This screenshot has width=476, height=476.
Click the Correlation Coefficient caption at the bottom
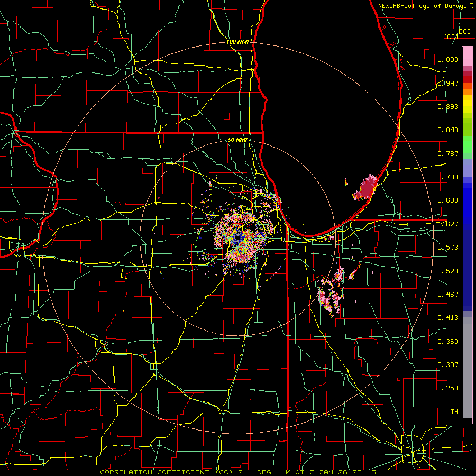[x=238, y=472]
